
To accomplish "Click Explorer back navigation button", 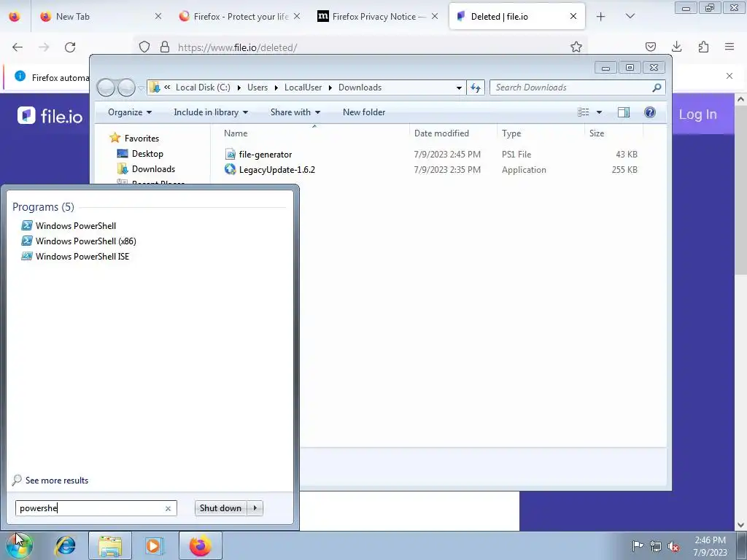I will (106, 87).
